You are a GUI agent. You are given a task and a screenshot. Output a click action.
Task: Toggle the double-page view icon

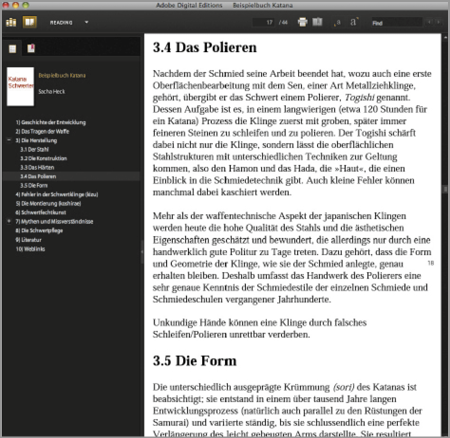(x=317, y=22)
